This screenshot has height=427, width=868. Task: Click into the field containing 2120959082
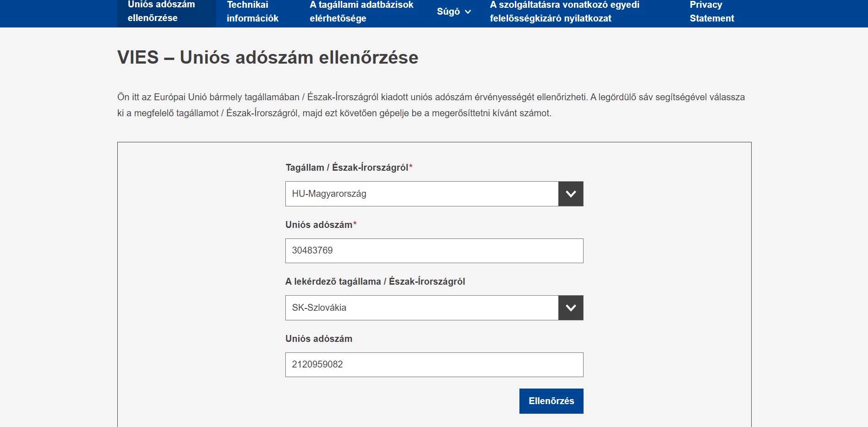pos(434,365)
